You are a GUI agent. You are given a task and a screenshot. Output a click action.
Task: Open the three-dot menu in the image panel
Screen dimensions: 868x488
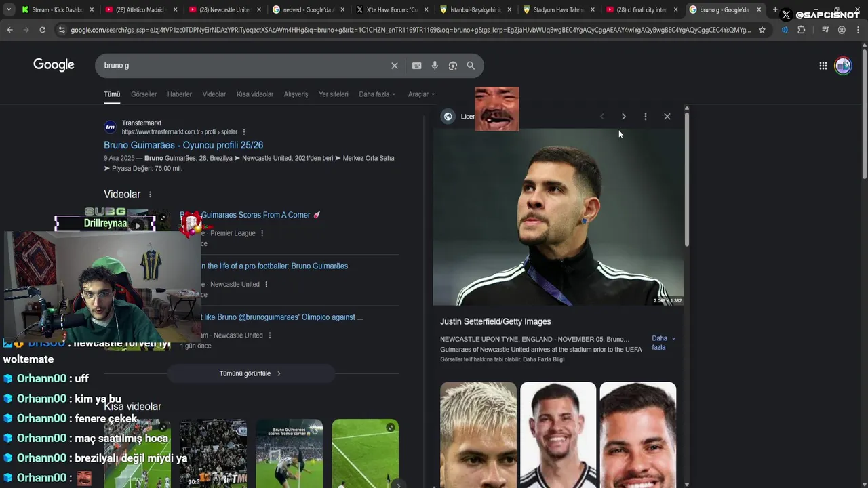pos(645,117)
